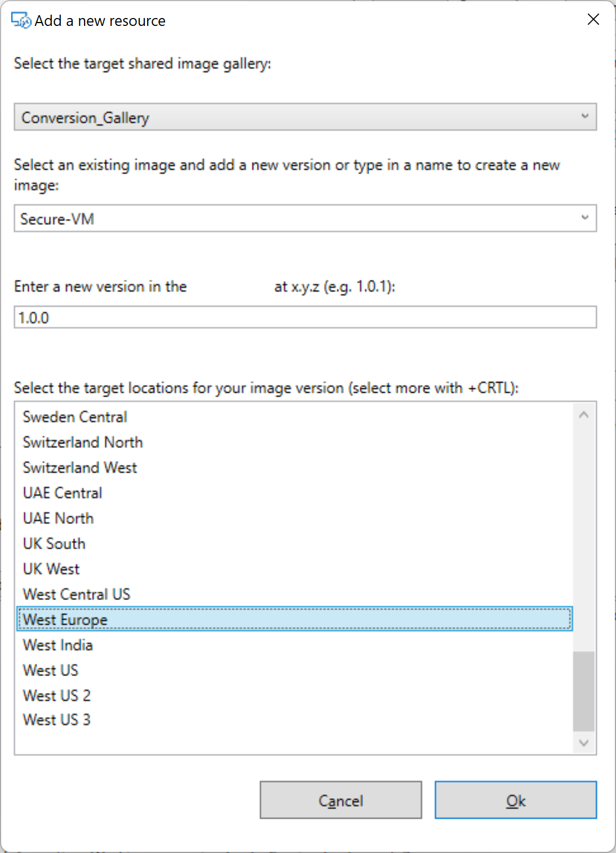Pick West Central US location
This screenshot has height=853, width=616.
click(294, 594)
